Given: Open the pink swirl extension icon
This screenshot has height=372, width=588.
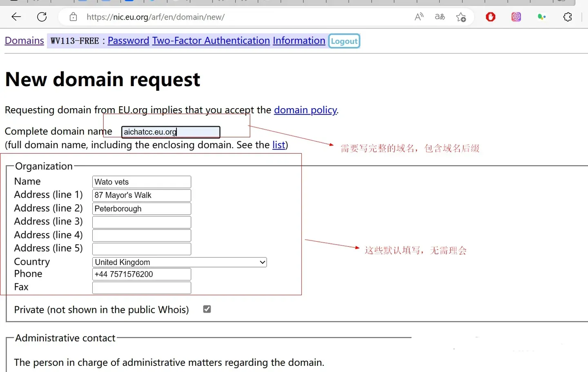Looking at the screenshot, I should click(x=516, y=17).
